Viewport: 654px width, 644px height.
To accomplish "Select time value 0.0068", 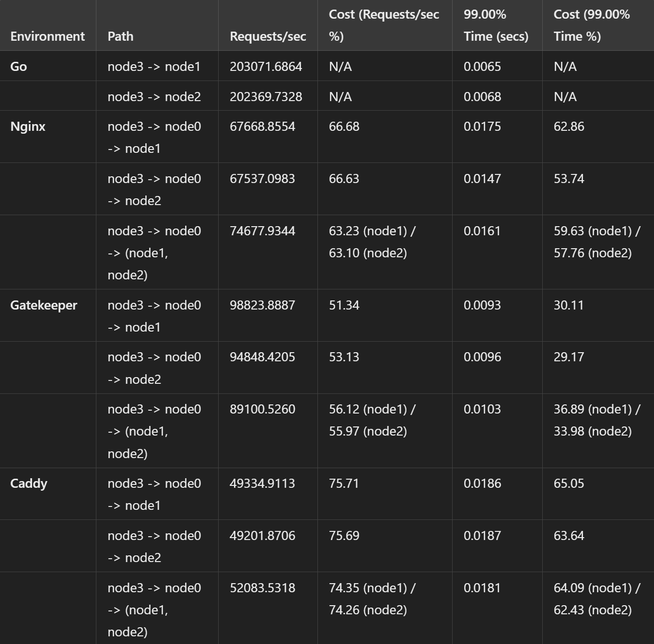I will pos(482,97).
